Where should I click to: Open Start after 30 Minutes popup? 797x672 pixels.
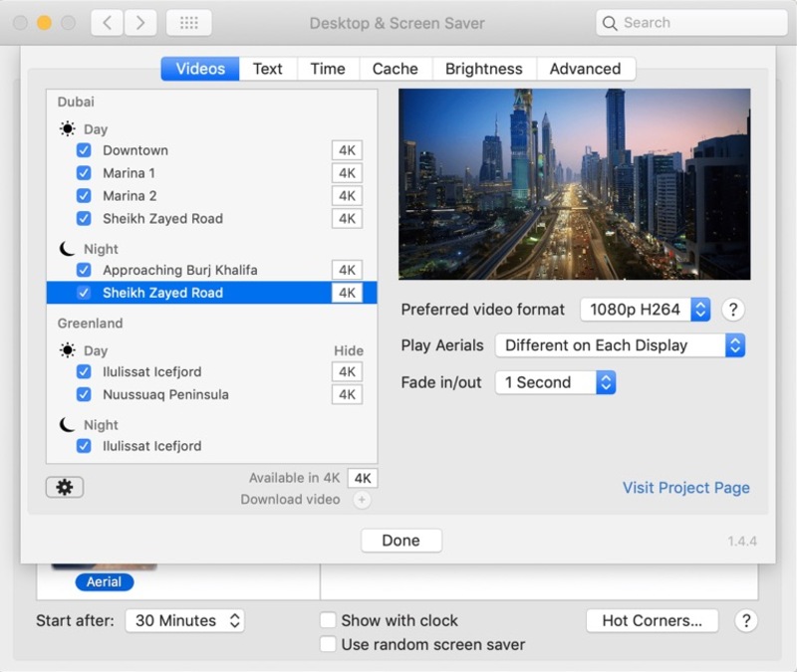click(185, 620)
